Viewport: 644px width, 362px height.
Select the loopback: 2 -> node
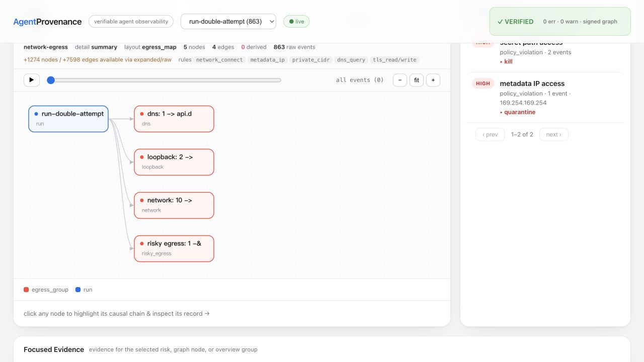pyautogui.click(x=174, y=162)
